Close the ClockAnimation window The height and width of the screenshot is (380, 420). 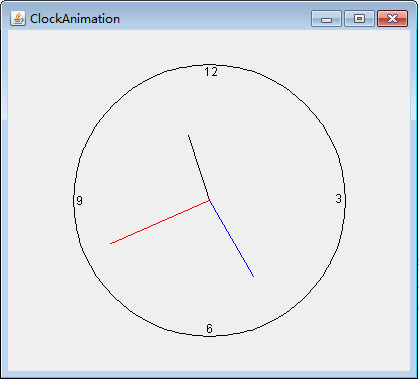tap(392, 18)
